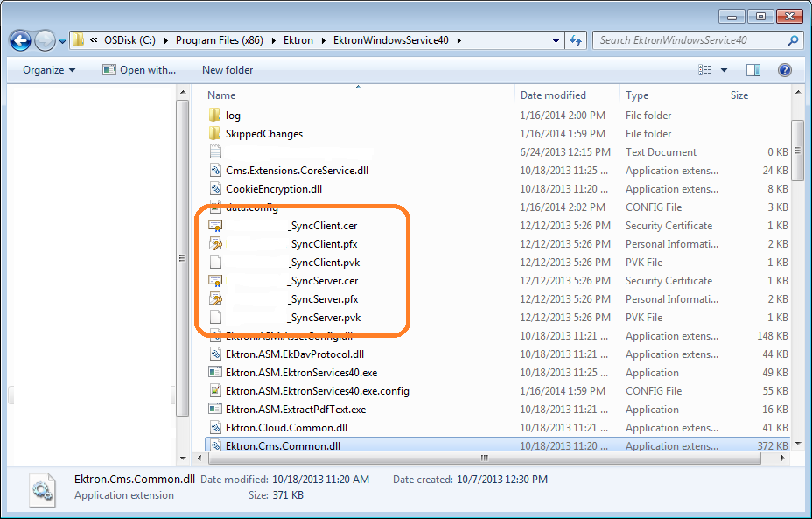Select the _SyncClient.pvk file icon
The height and width of the screenshot is (519, 812).
[x=215, y=262]
